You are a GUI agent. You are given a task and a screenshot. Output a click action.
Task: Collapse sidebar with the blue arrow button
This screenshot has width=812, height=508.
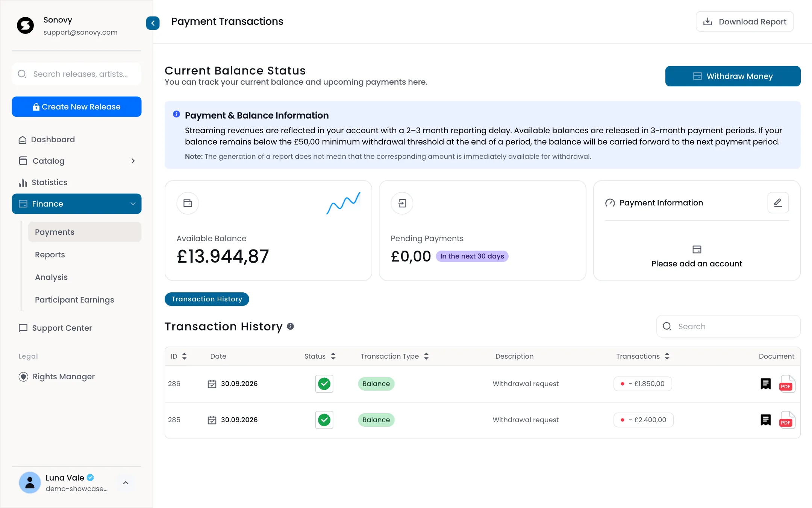tap(153, 23)
